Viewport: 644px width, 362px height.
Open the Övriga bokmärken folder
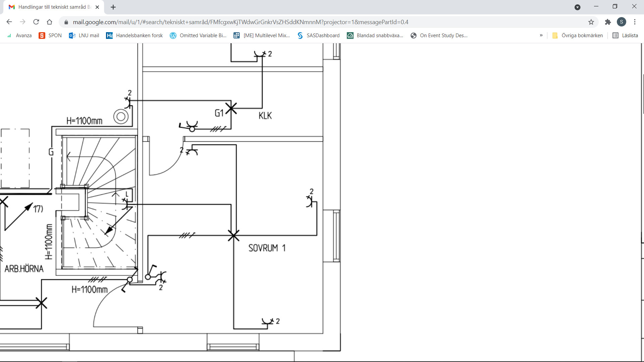[x=578, y=36]
